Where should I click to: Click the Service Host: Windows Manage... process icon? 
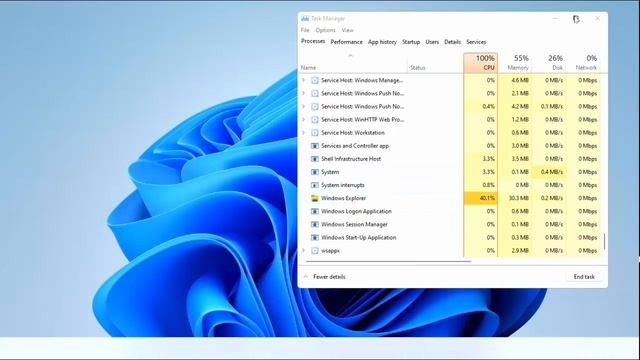pyautogui.click(x=315, y=80)
